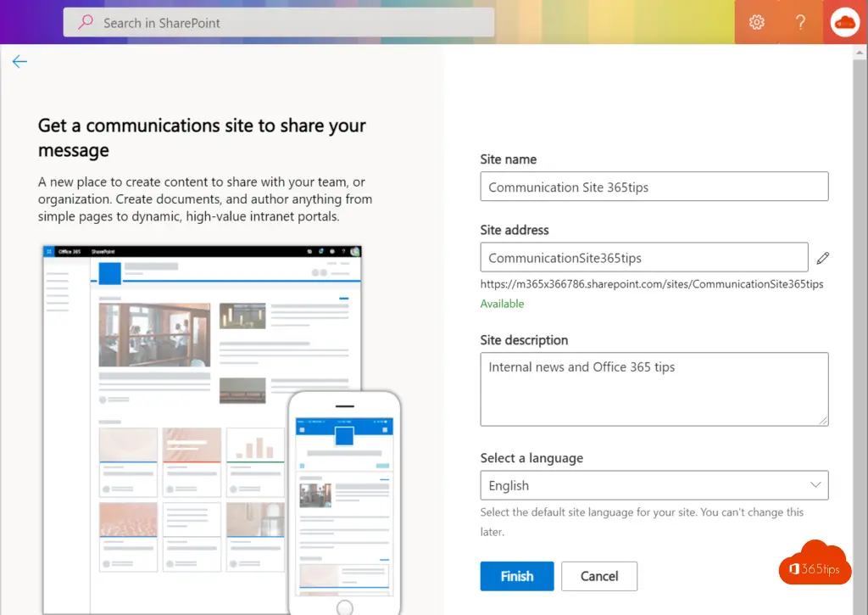The image size is (868, 615).
Task: Open the Select a language dropdown
Action: coord(654,485)
